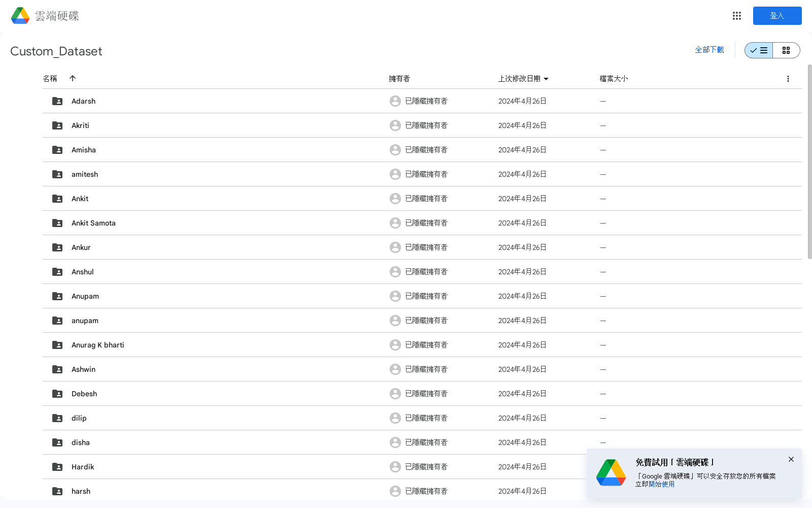Viewport: 812px width, 508px height.
Task: Open the capitalized Anupam folder icon
Action: (x=57, y=296)
